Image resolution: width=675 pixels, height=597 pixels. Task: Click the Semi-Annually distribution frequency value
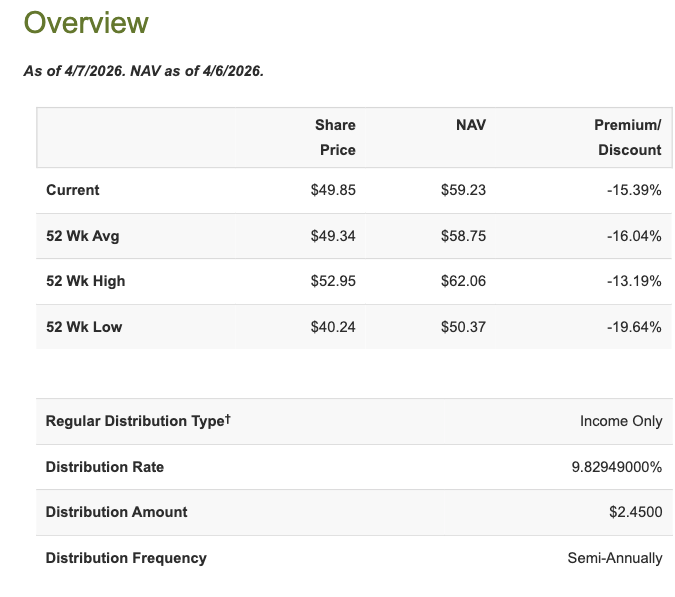point(614,558)
